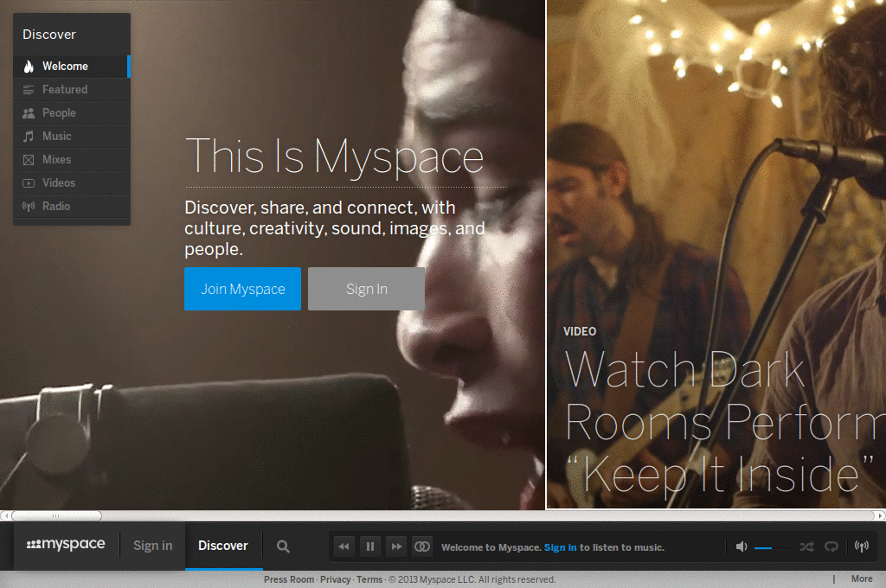Click the music note icon beside Music
Viewport: 886px width, 588px height.
[x=29, y=136]
